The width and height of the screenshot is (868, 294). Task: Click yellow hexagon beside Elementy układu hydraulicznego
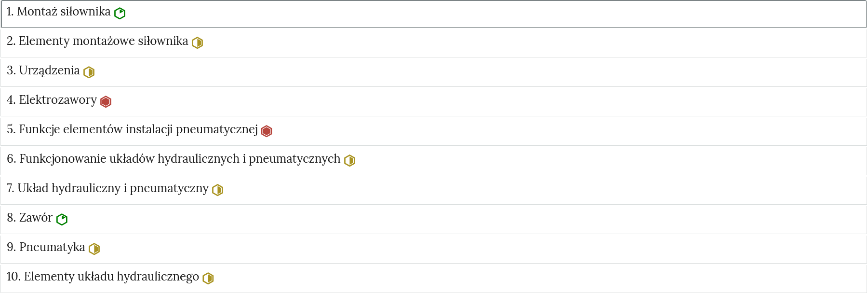[x=208, y=279]
